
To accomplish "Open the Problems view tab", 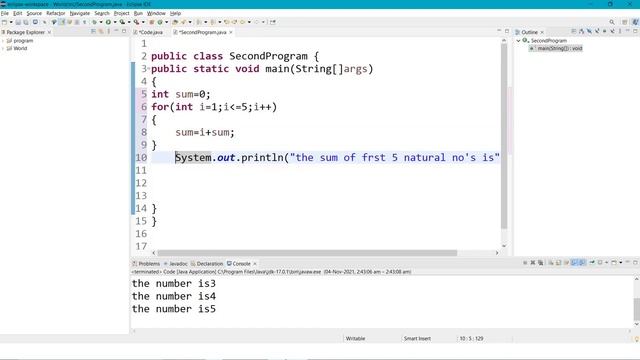I will [146, 264].
